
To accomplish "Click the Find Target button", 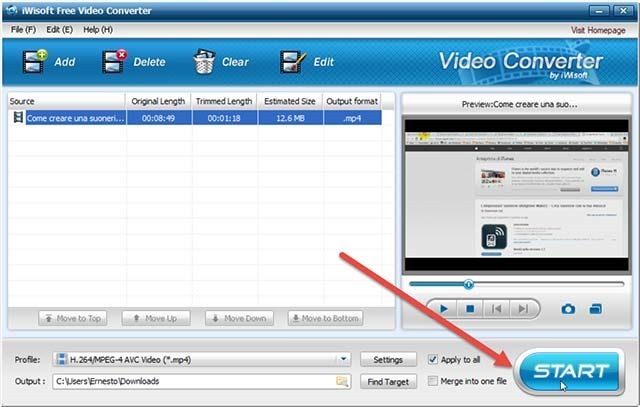I will 388,382.
